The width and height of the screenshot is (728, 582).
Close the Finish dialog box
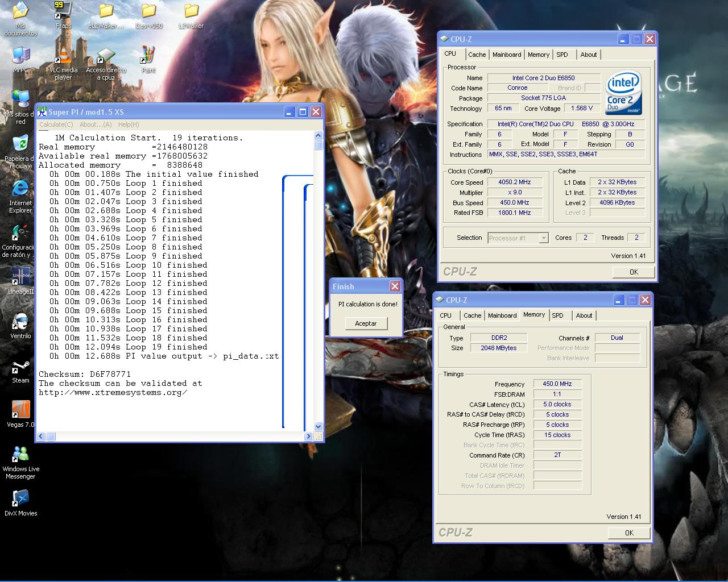[395, 286]
